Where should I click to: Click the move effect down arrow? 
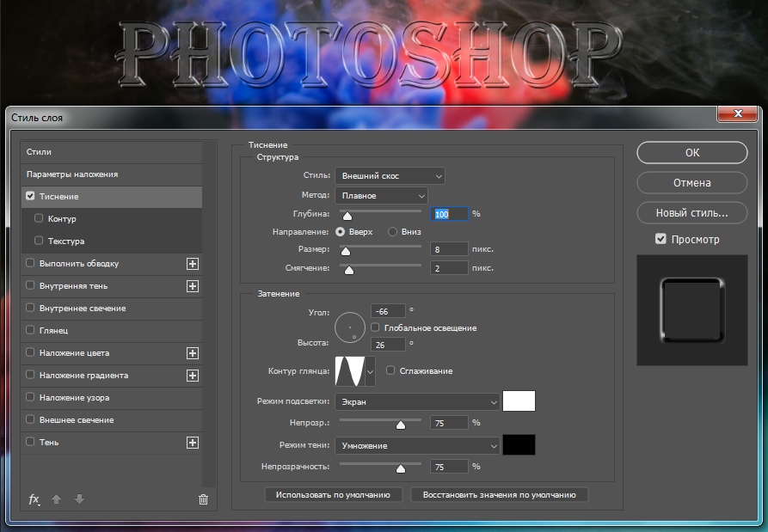pyautogui.click(x=79, y=499)
